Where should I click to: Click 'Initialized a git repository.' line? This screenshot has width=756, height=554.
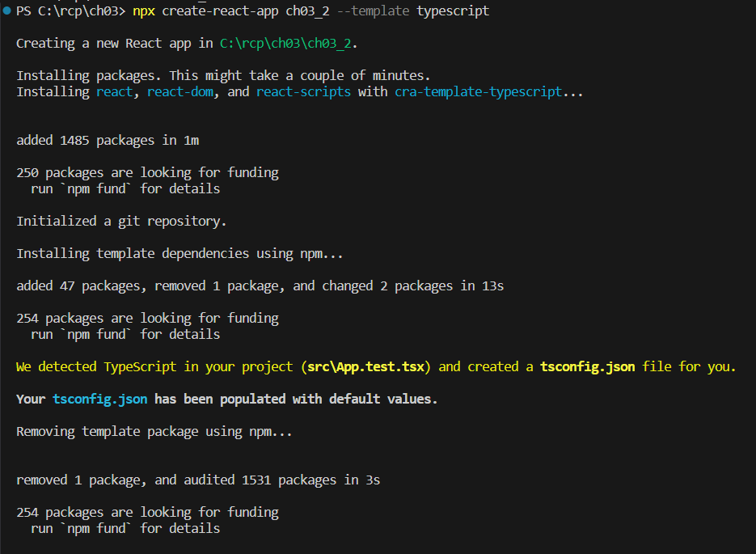pos(121,221)
